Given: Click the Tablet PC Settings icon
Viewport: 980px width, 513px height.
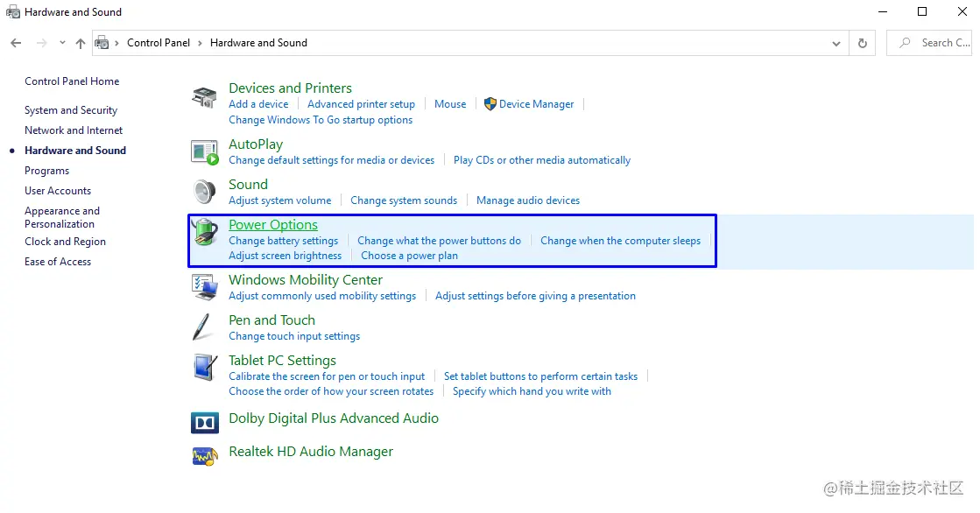Looking at the screenshot, I should tap(204, 367).
